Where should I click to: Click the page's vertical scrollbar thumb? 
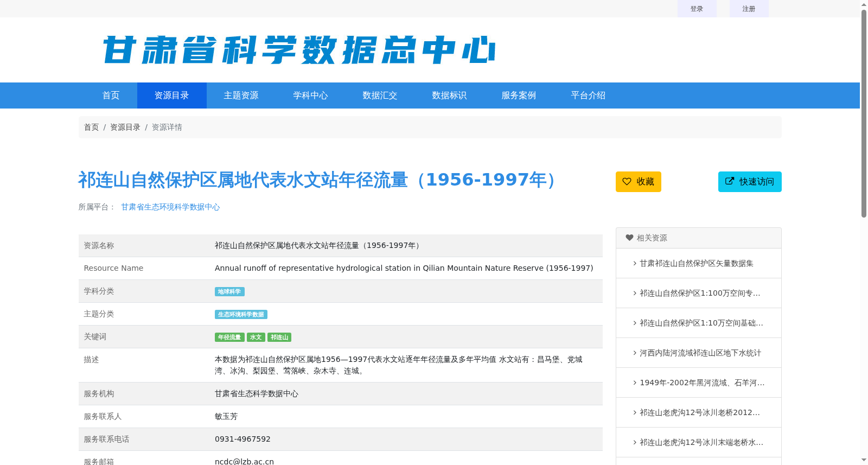point(864,114)
